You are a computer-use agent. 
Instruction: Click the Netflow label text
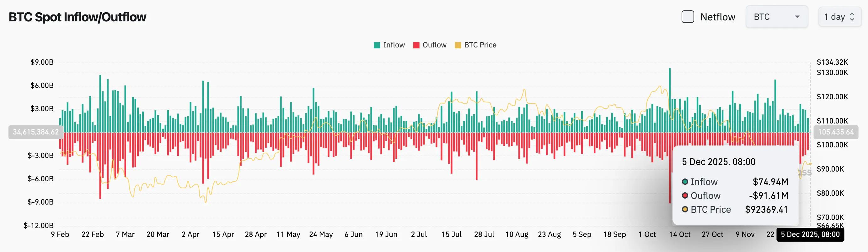[717, 17]
